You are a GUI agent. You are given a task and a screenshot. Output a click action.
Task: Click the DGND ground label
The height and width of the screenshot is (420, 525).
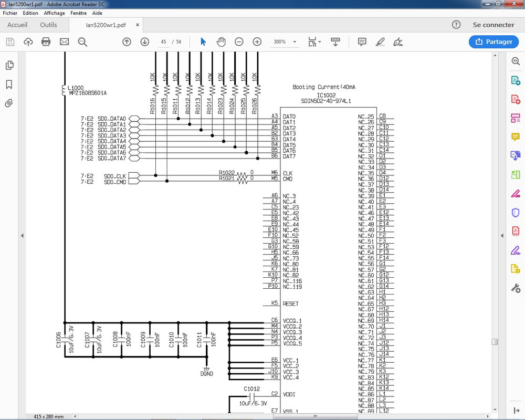(206, 374)
